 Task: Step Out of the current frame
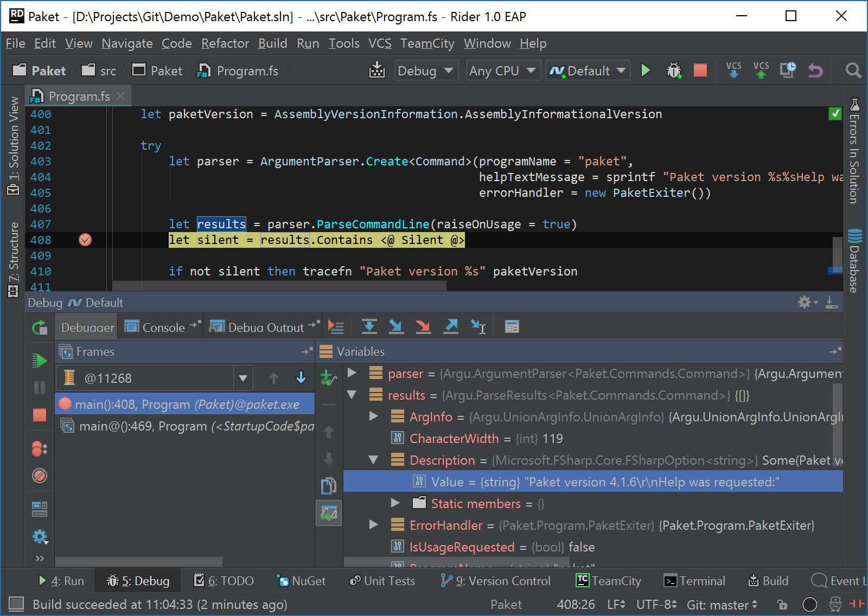point(451,326)
